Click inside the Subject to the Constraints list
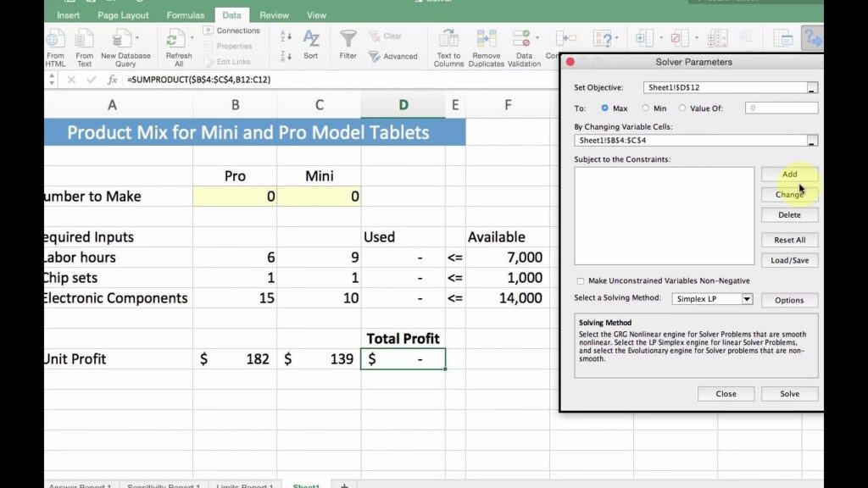 point(664,216)
